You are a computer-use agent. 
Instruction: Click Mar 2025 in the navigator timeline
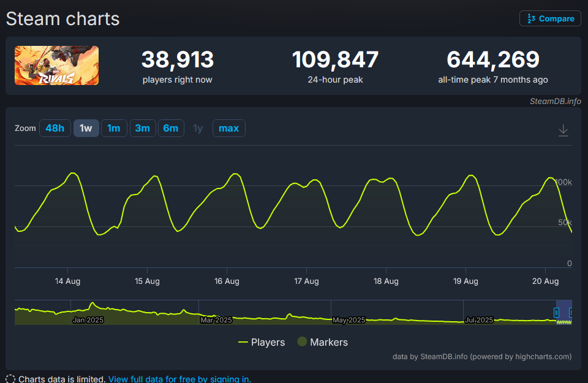pyautogui.click(x=216, y=320)
